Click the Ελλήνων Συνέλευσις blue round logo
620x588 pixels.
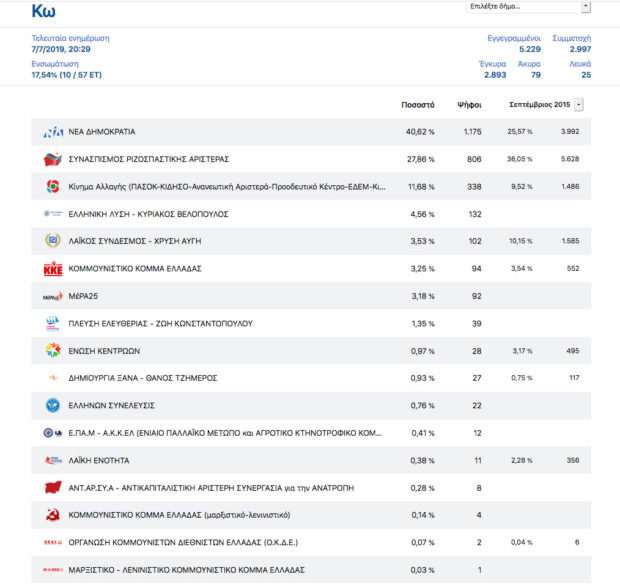(53, 405)
